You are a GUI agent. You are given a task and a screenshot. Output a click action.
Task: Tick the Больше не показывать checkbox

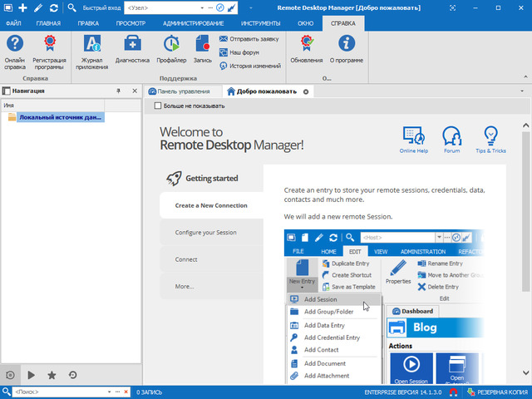[x=159, y=106]
